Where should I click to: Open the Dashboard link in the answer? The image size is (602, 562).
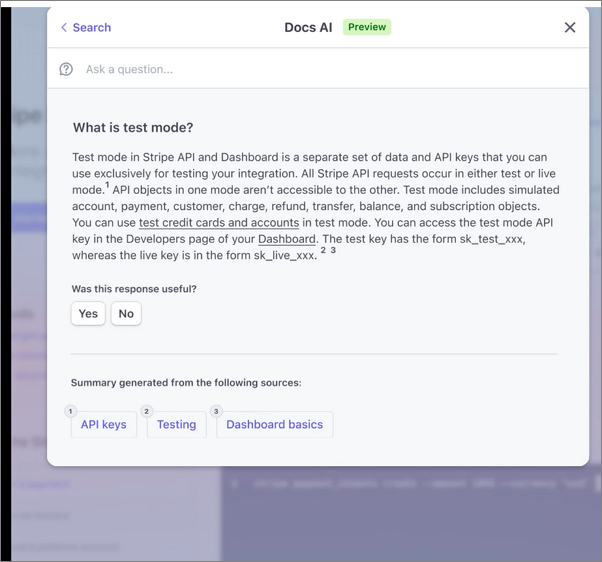(x=287, y=239)
